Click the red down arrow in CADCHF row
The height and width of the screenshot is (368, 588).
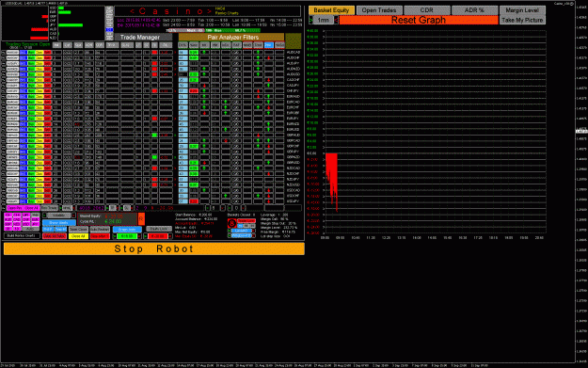coord(268,80)
